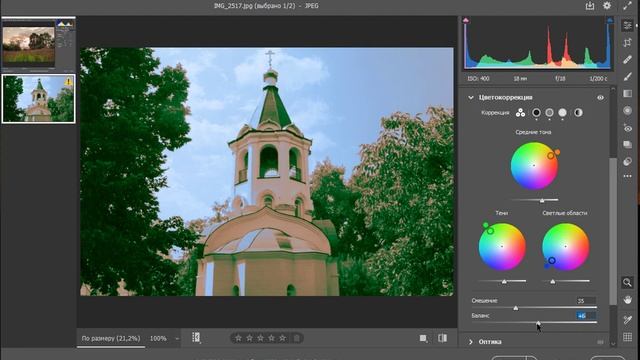Click the single view mode icon
Viewport: 640px width, 360px height.
coord(424,338)
